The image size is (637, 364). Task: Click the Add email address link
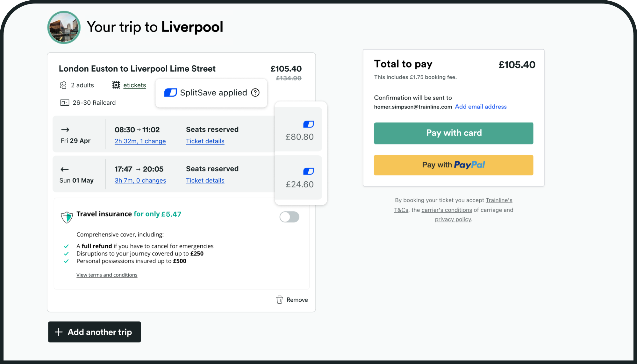[481, 107]
